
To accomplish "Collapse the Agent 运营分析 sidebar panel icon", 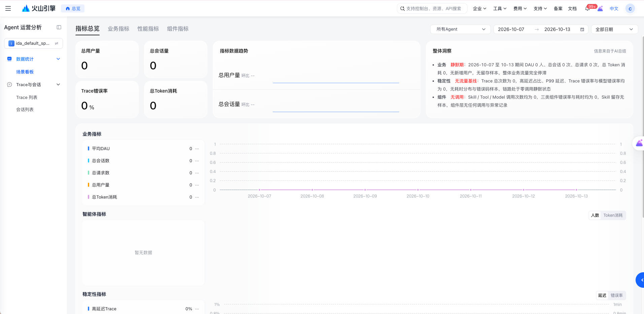I will [59, 27].
